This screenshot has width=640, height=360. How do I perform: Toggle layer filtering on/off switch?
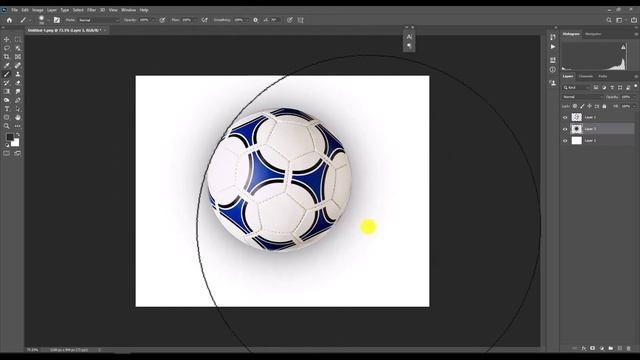(636, 87)
